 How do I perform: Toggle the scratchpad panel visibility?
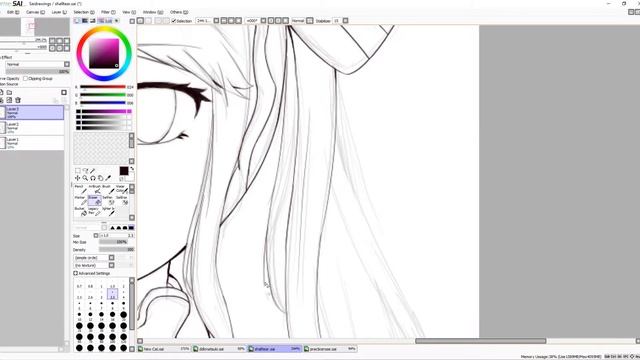pos(116,20)
